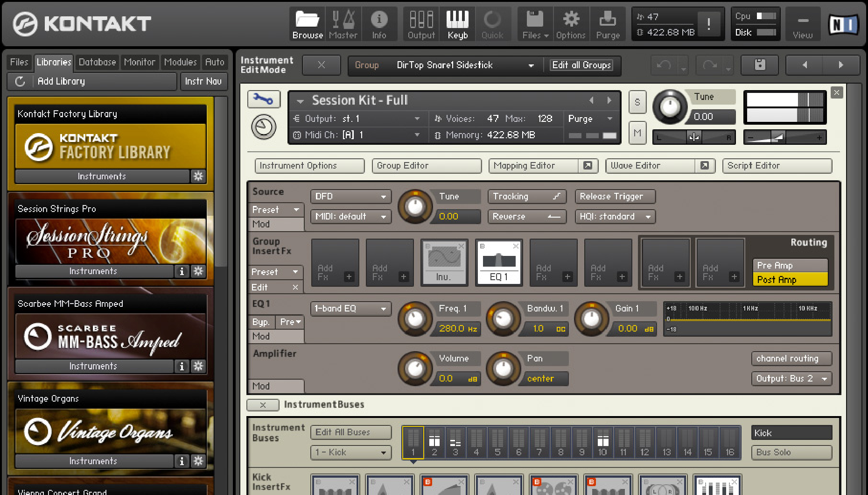Click the save floppy disk icon
Viewport: 868px width, 495px height.
[x=760, y=65]
